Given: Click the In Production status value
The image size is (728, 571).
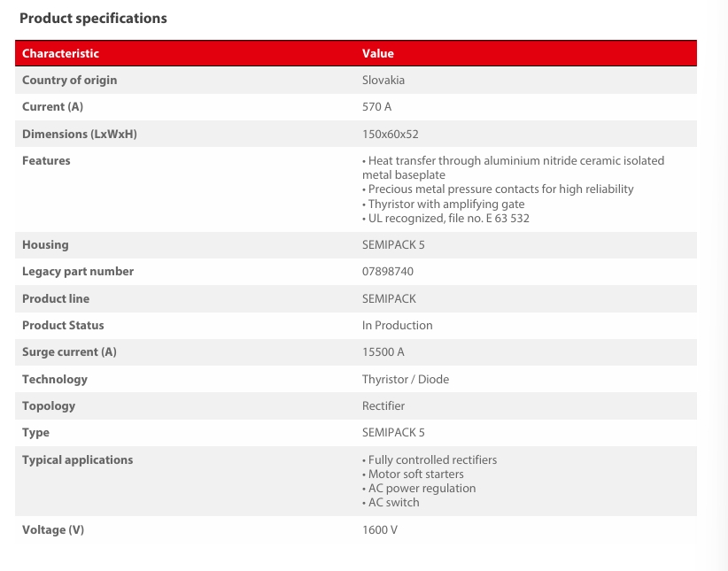Looking at the screenshot, I should [x=398, y=325].
